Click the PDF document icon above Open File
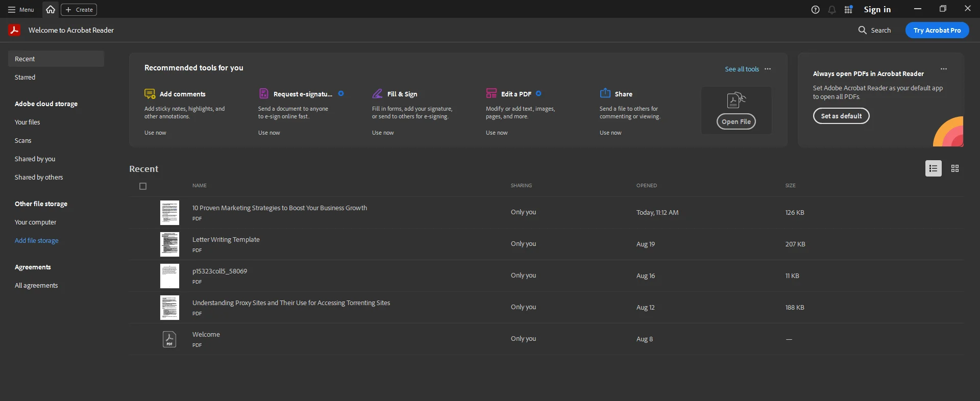This screenshot has height=401, width=980. pos(736,100)
